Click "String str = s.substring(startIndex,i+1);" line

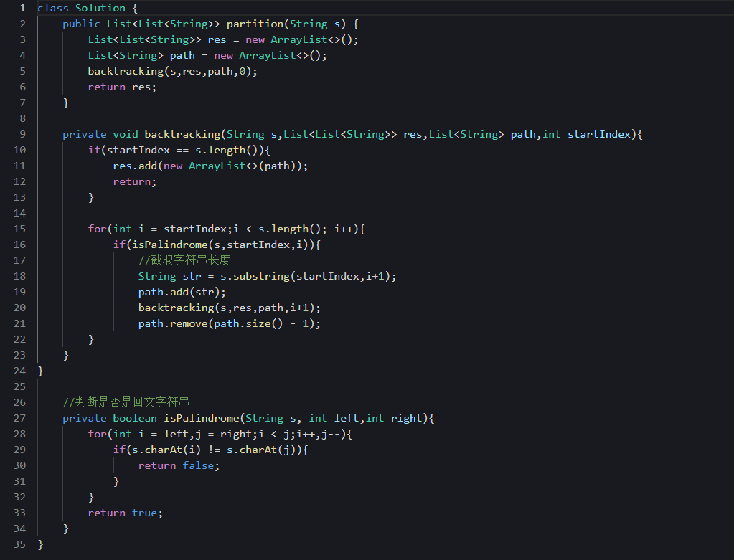pos(268,276)
